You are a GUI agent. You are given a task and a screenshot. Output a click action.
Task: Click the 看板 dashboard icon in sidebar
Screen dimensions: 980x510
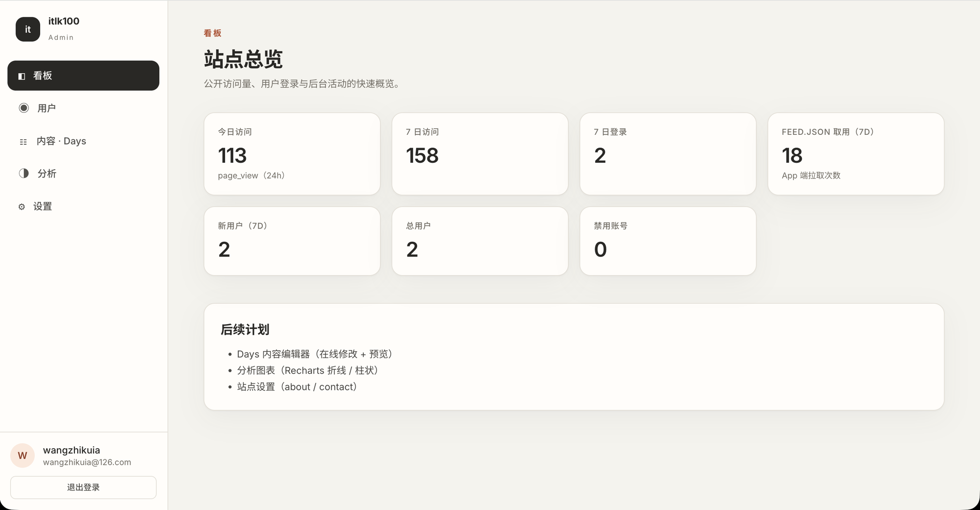coord(22,76)
